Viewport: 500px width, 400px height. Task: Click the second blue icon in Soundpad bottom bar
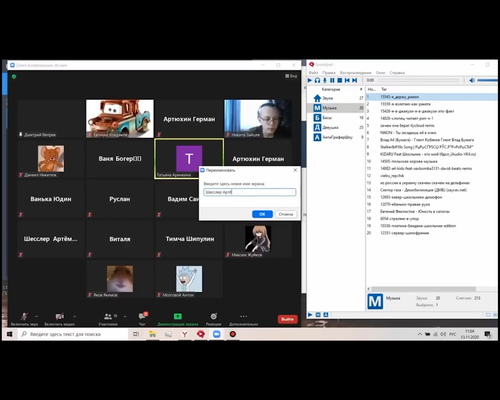[x=318, y=314]
